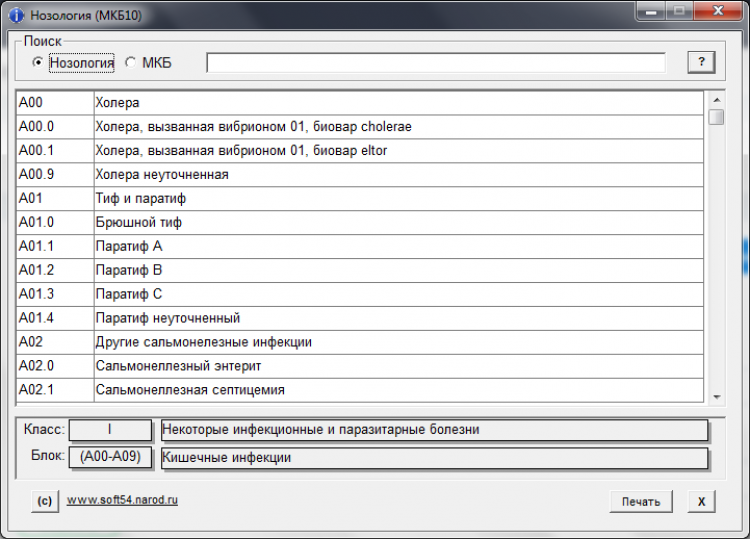Click the code cell A01.4
This screenshot has width=750, height=539.
(55, 318)
